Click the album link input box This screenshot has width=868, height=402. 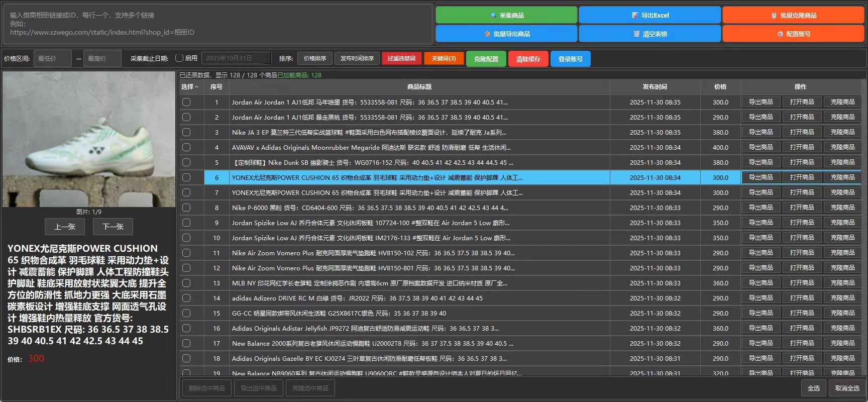[218, 24]
